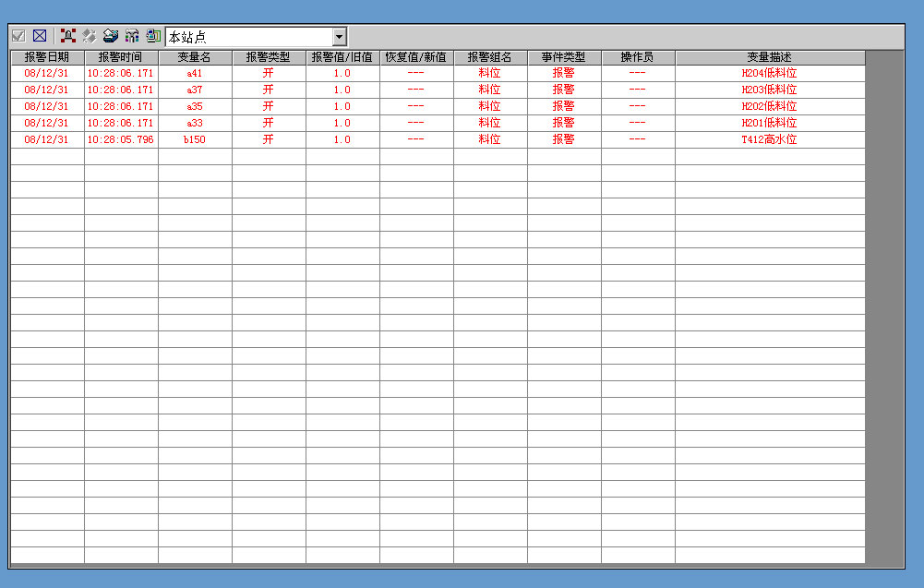
Task: Click the H202低料位 description cell
Action: point(770,106)
